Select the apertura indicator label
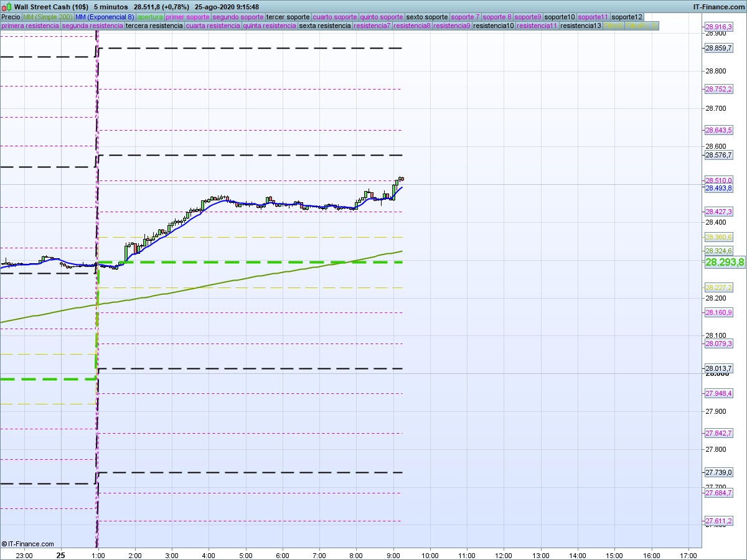The width and height of the screenshot is (747, 560). pyautogui.click(x=150, y=17)
